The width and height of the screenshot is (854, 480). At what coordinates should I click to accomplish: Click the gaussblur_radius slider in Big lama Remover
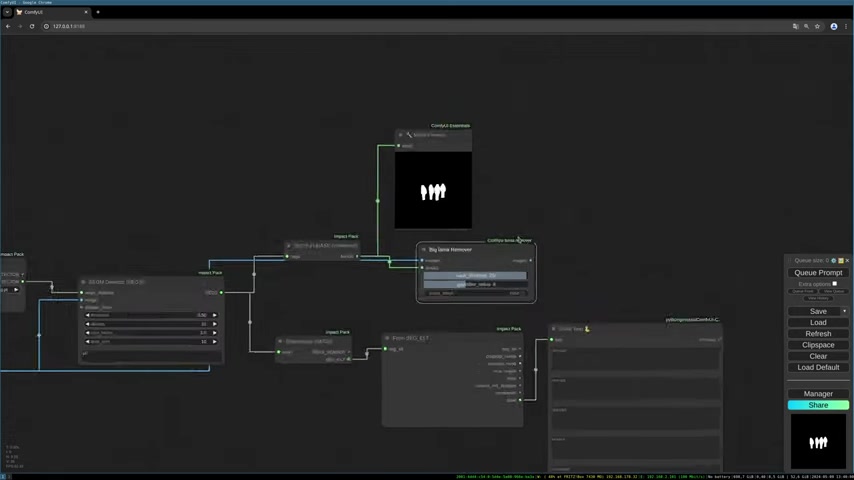click(475, 284)
